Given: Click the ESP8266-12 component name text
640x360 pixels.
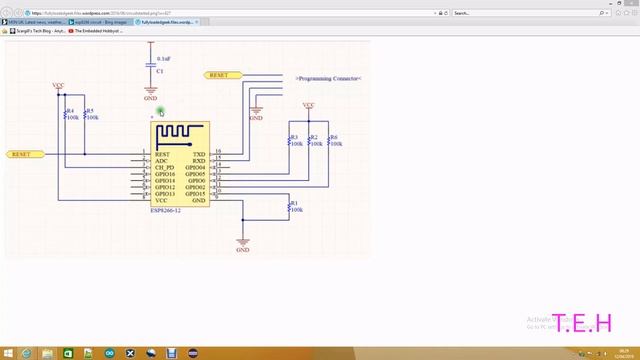Looking at the screenshot, I should (165, 211).
